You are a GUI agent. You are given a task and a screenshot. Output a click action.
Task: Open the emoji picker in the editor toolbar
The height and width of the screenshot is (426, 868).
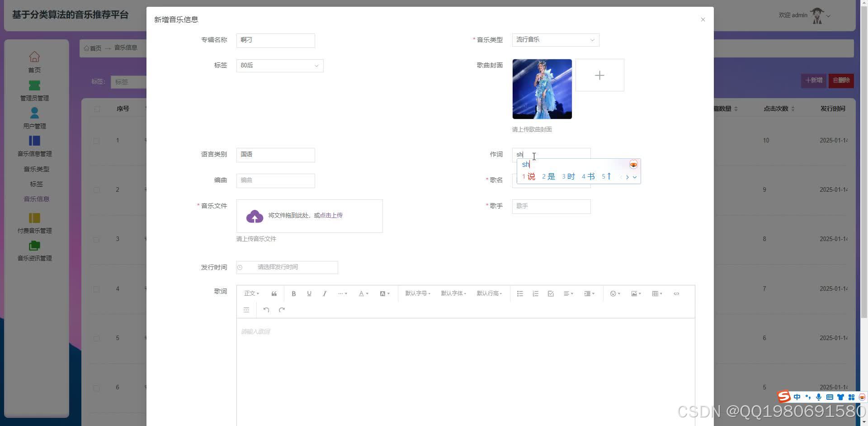[x=614, y=293]
